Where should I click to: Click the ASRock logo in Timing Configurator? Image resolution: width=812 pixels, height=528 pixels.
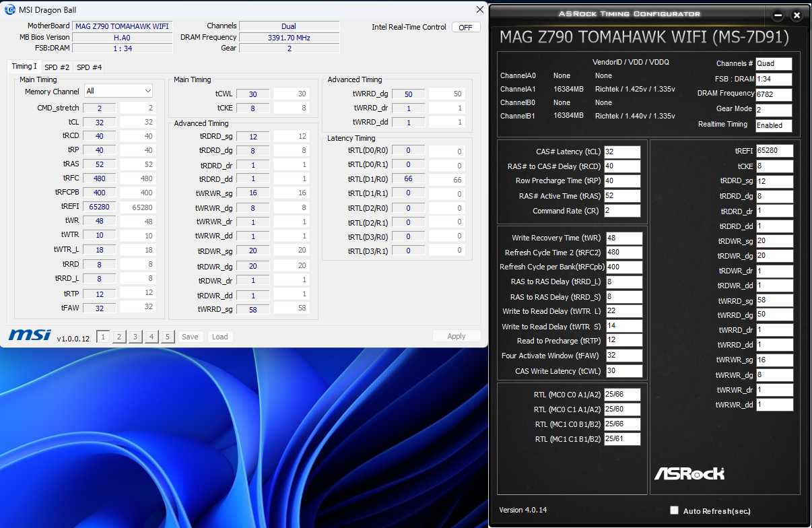[x=689, y=473]
